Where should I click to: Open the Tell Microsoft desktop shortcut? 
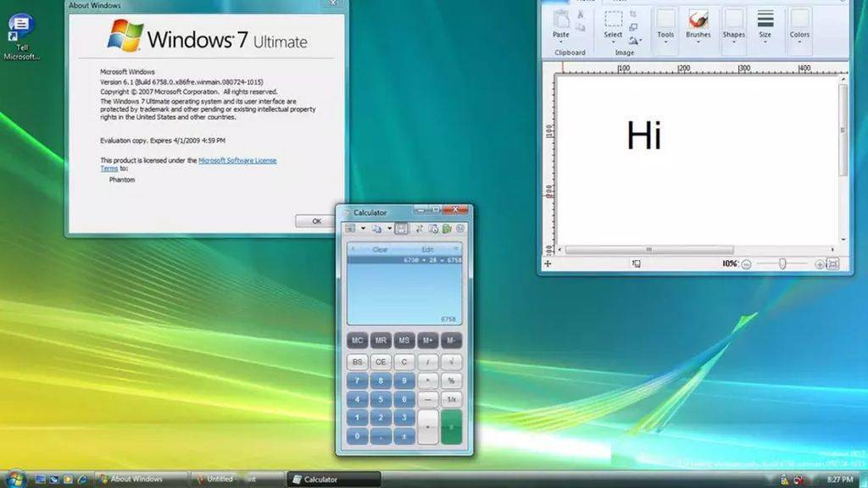click(x=21, y=37)
